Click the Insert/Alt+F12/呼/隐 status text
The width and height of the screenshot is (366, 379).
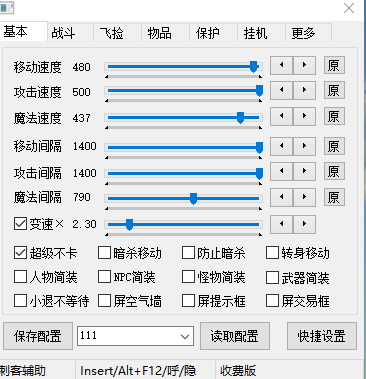coord(138,371)
